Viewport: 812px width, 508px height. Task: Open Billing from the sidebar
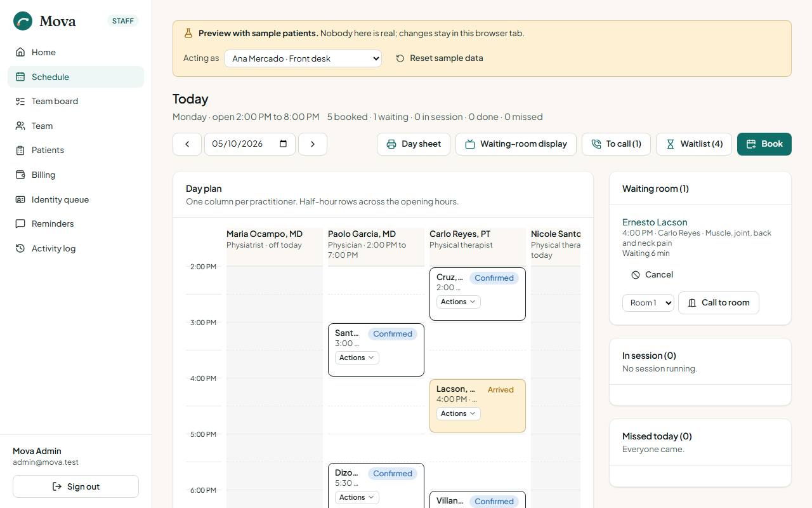[75, 175]
